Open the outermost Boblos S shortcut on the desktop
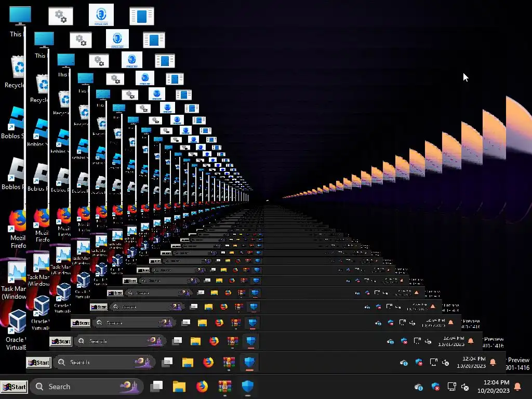Image resolution: width=532 pixels, height=399 pixels. (16, 118)
